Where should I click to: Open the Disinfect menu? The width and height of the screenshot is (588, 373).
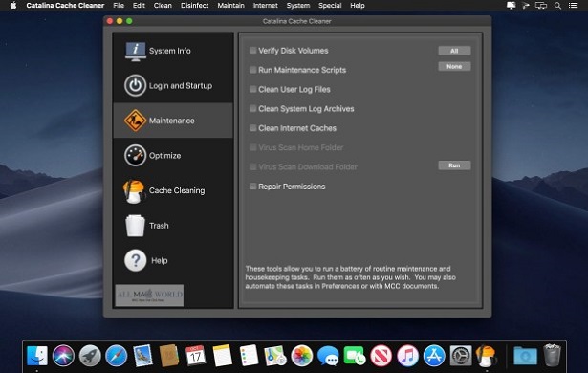195,6
